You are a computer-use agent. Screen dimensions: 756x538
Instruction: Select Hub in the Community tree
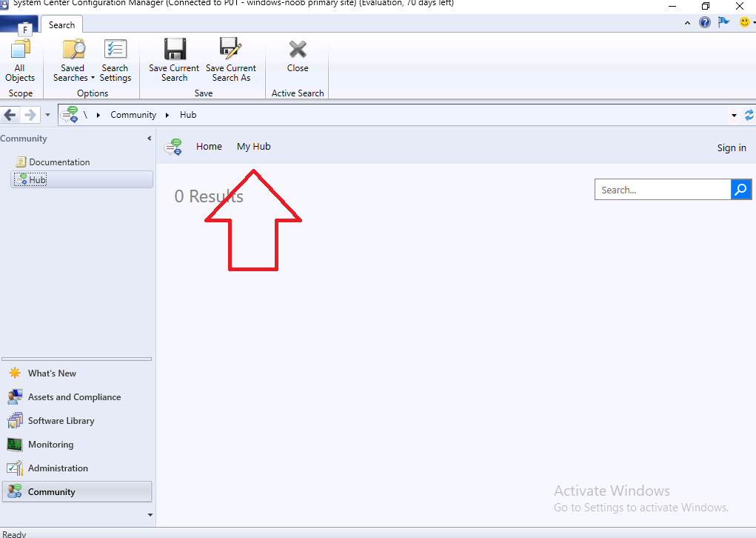(x=81, y=179)
